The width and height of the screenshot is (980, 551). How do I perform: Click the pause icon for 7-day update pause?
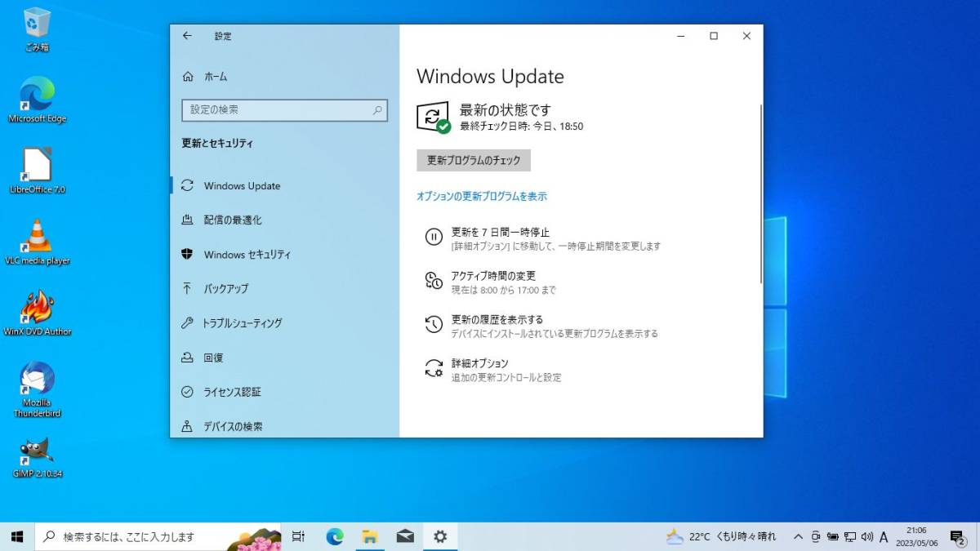point(434,237)
